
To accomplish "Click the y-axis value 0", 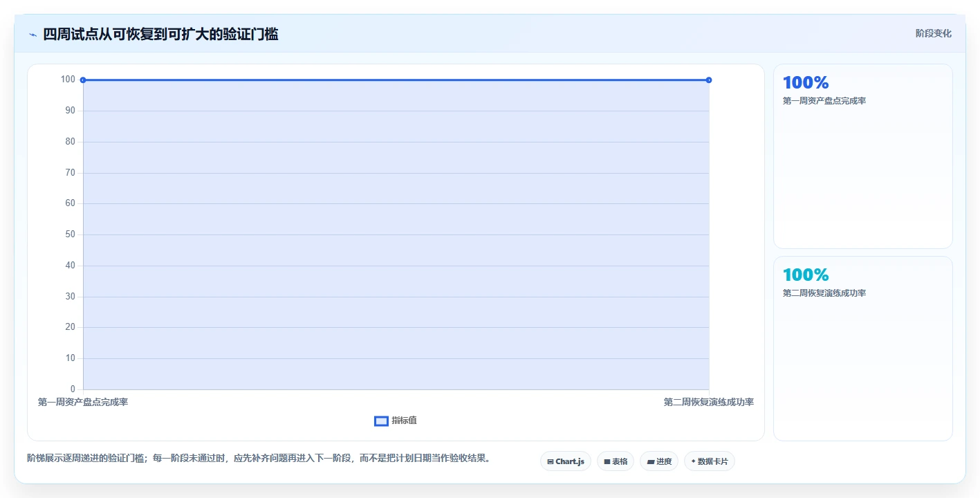I will tap(73, 389).
